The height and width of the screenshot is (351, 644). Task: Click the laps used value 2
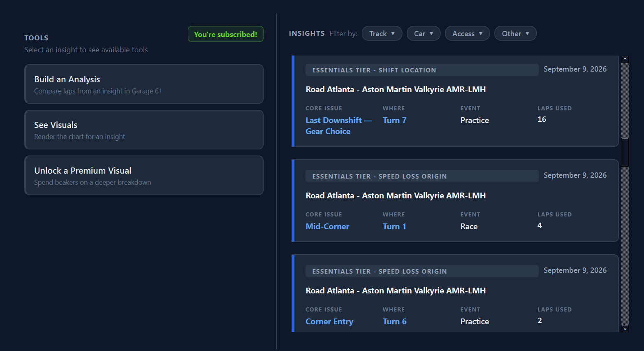click(540, 321)
